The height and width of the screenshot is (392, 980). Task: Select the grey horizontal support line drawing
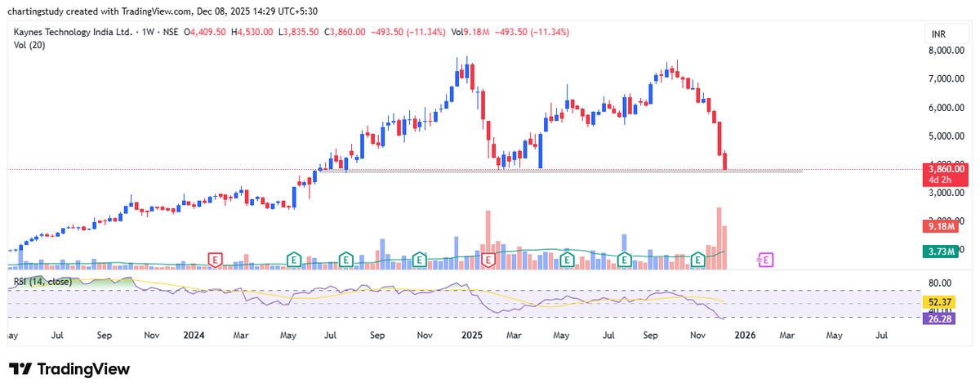click(561, 171)
